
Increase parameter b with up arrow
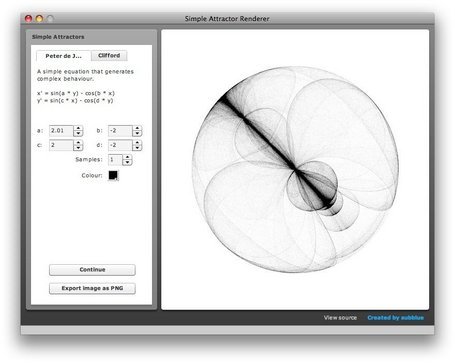pos(137,128)
